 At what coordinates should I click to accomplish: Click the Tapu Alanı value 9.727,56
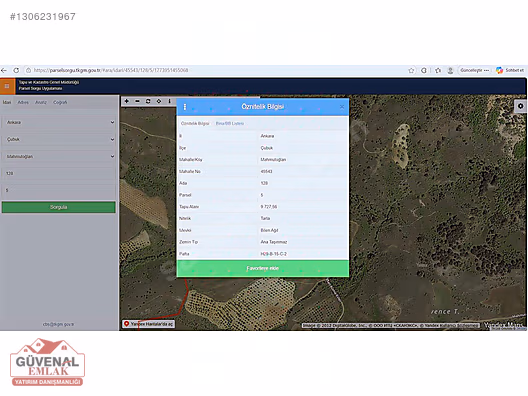pos(269,207)
